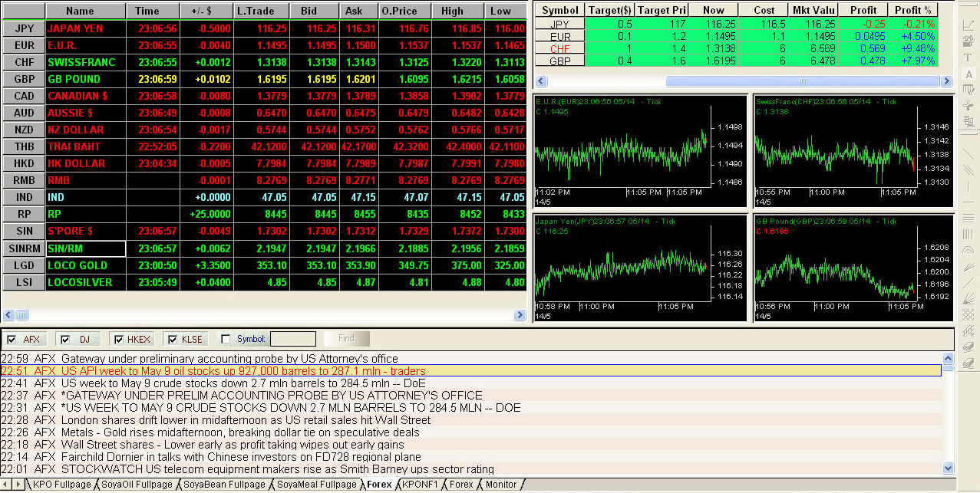Viewport: 980px width, 493px height.
Task: Select the line chart tool in right toolbar
Action: (x=968, y=26)
